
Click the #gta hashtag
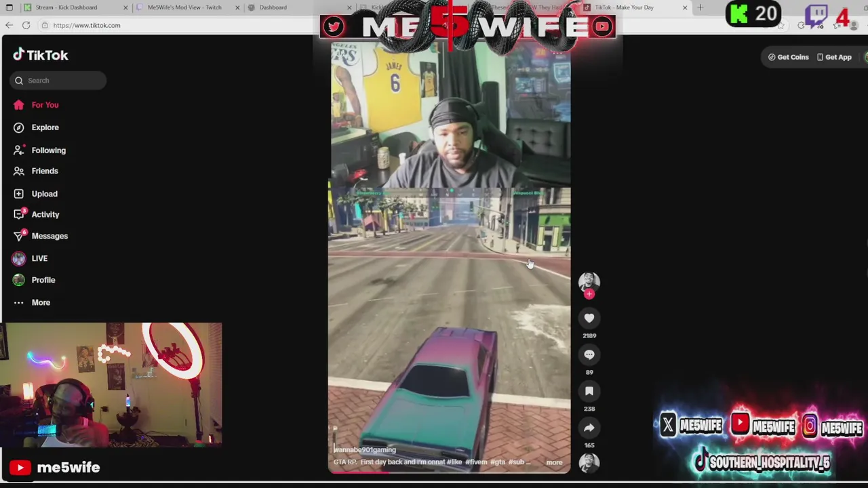[498, 462]
